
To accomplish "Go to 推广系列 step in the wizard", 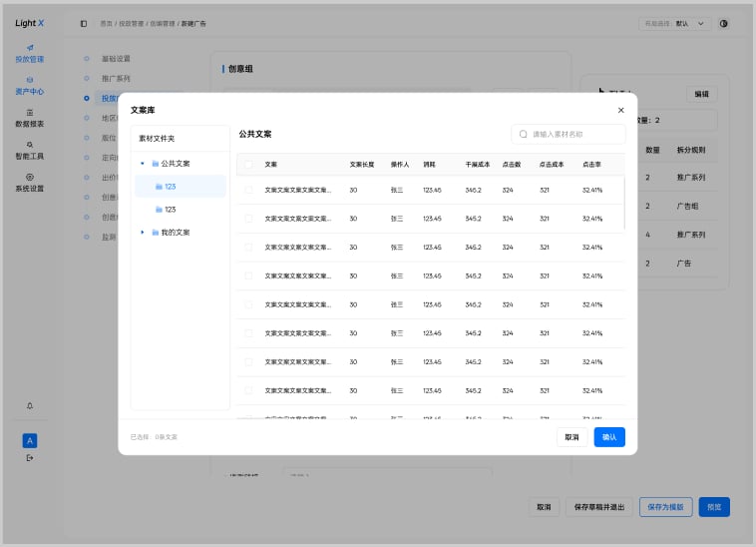I will tap(116, 79).
